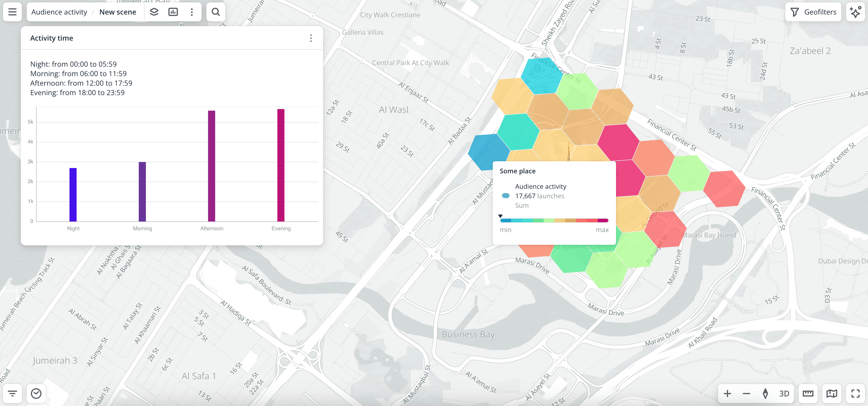Open the Activity time card options menu

[x=311, y=39]
